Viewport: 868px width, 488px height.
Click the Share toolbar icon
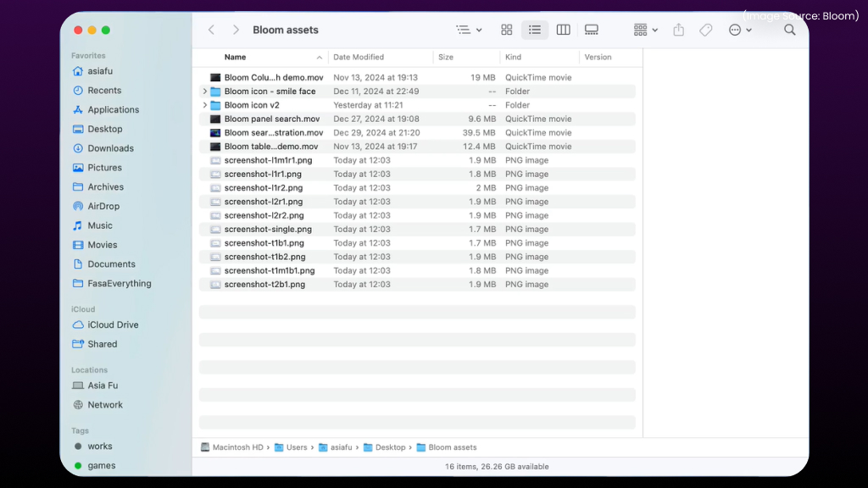pyautogui.click(x=679, y=30)
